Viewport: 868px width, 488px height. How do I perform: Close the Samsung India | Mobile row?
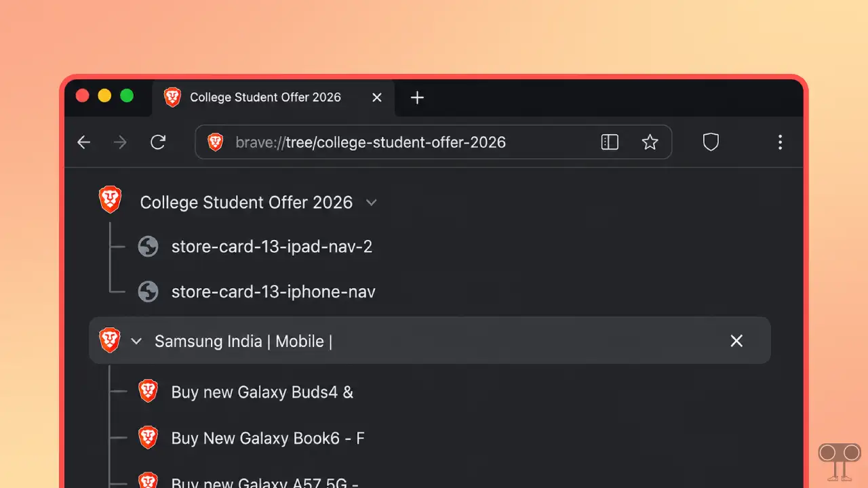click(x=736, y=341)
